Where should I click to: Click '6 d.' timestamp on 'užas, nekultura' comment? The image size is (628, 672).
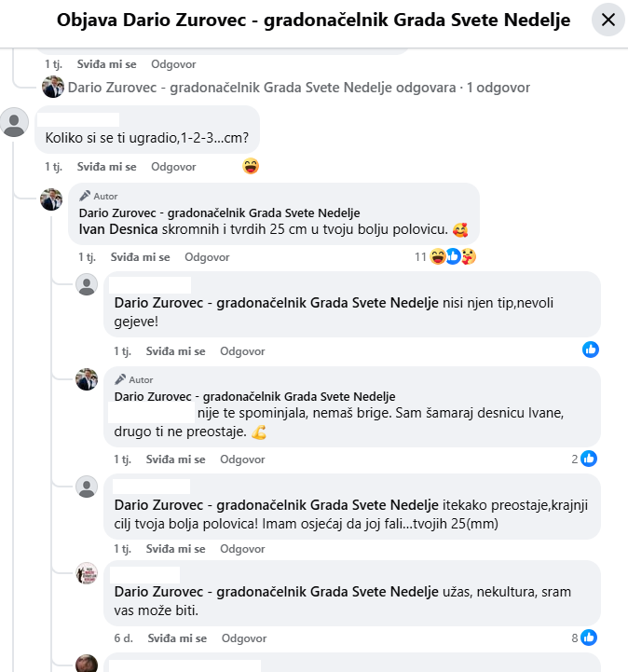coord(124,638)
